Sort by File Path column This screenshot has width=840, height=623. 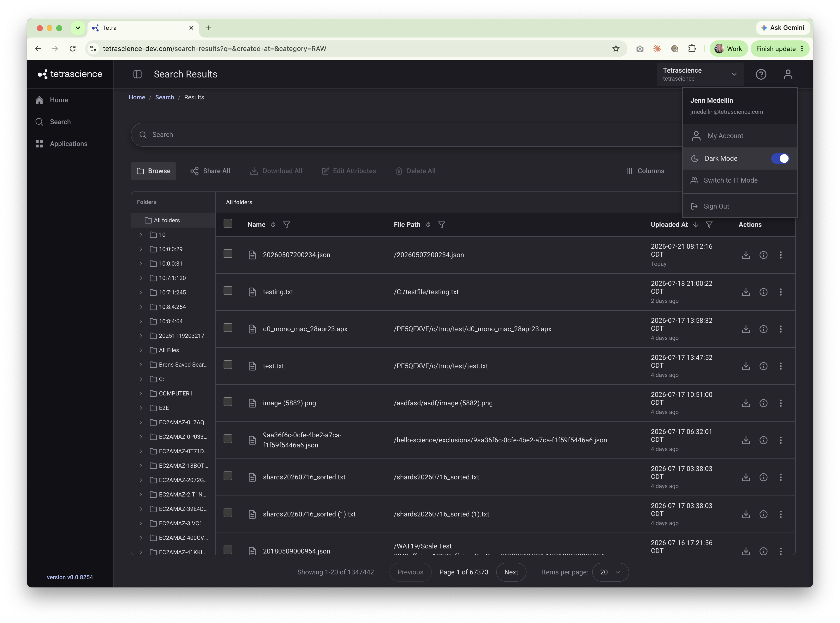428,224
